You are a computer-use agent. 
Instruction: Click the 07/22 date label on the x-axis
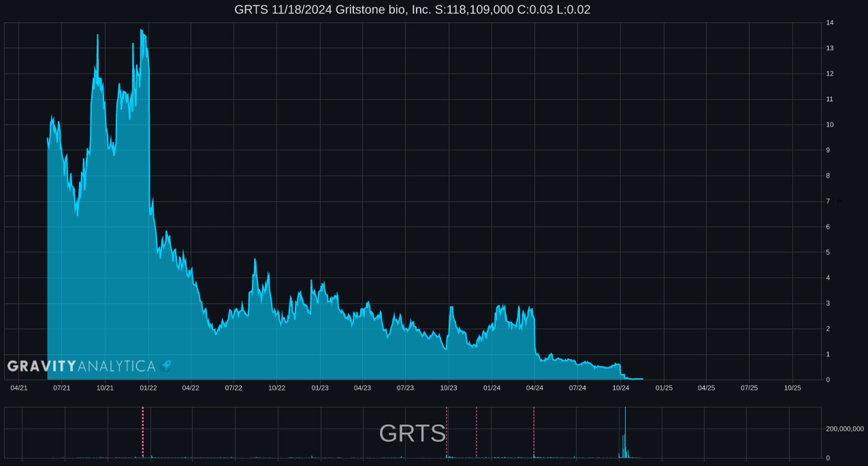point(234,388)
